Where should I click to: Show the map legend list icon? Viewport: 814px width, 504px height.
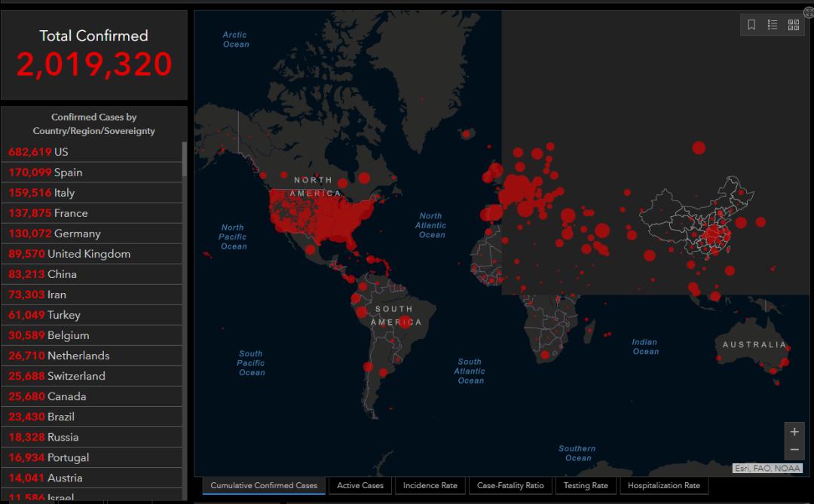coord(773,24)
